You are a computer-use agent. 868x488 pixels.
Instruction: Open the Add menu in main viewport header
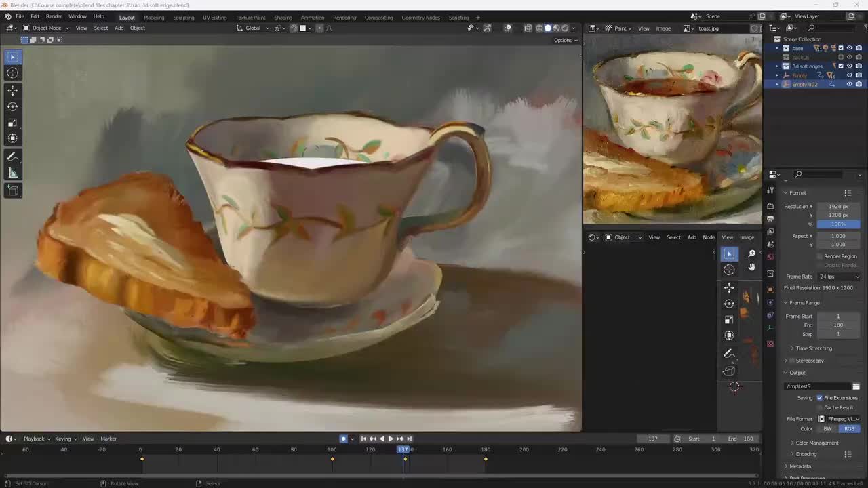[119, 28]
